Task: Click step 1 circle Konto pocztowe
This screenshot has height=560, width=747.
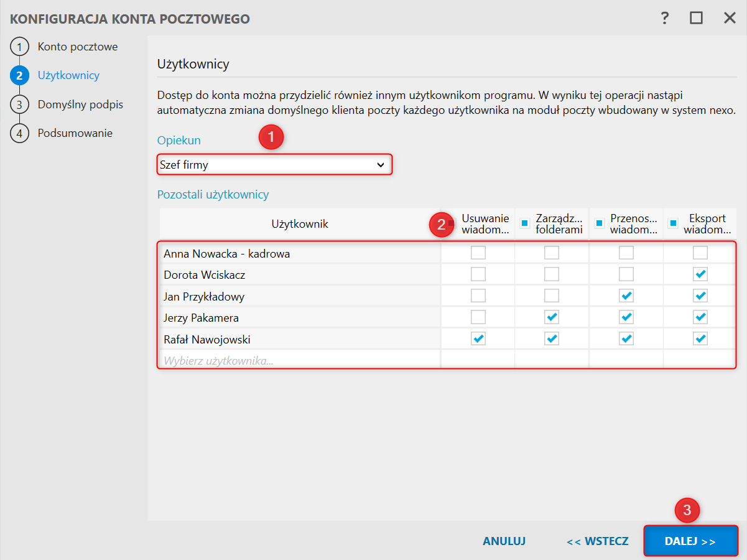Action: click(x=20, y=47)
